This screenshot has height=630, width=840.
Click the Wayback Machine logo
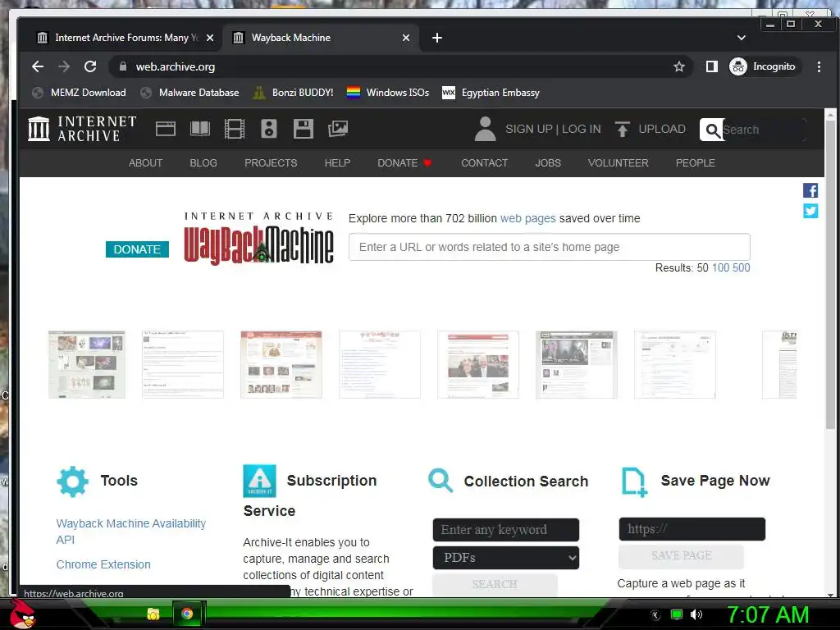click(258, 239)
